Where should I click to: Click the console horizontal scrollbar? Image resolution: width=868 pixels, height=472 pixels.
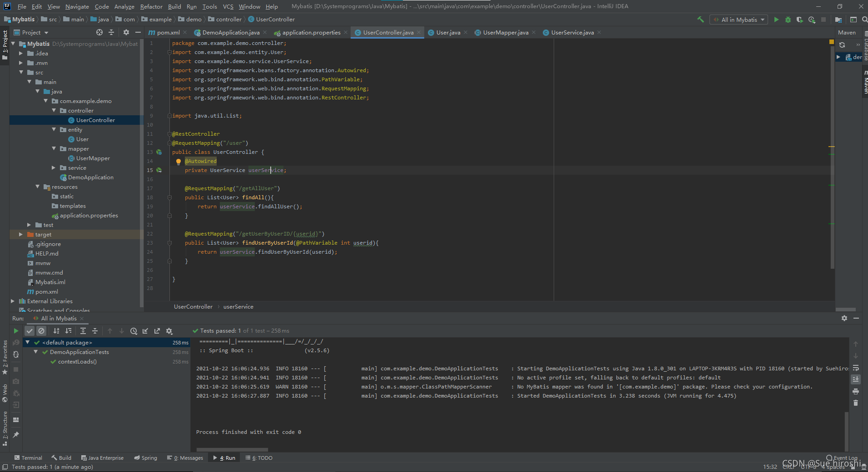(232, 450)
